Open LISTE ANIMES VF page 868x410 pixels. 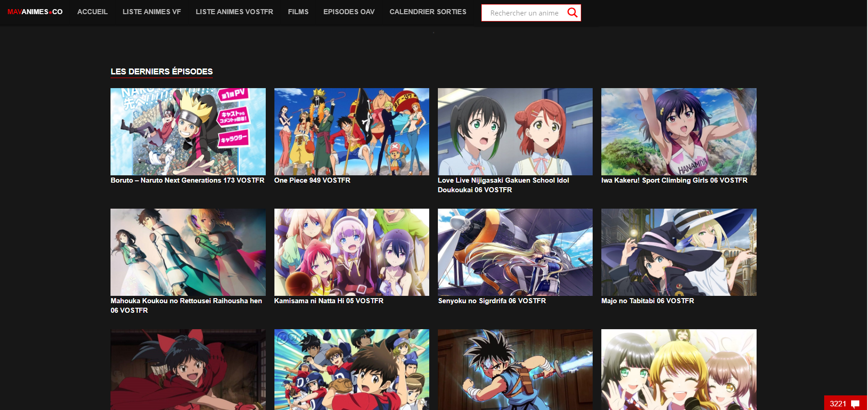(152, 12)
